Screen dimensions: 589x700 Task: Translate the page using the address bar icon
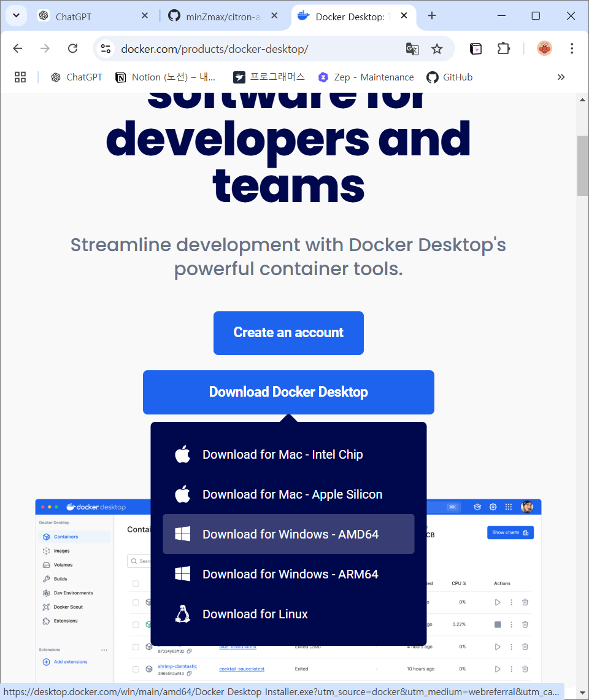tap(412, 48)
